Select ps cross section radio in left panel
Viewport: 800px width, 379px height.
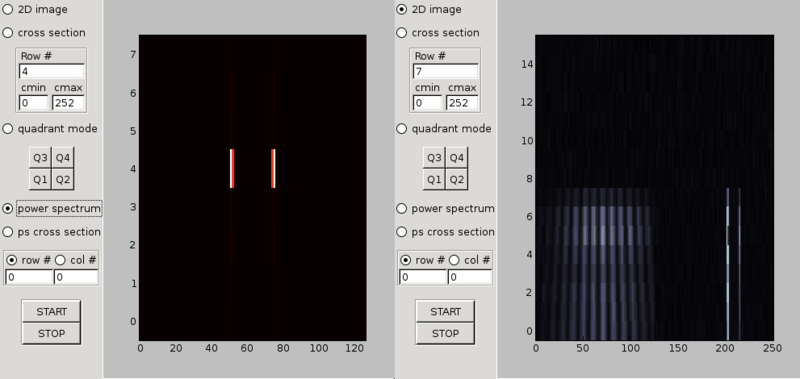coord(8,232)
